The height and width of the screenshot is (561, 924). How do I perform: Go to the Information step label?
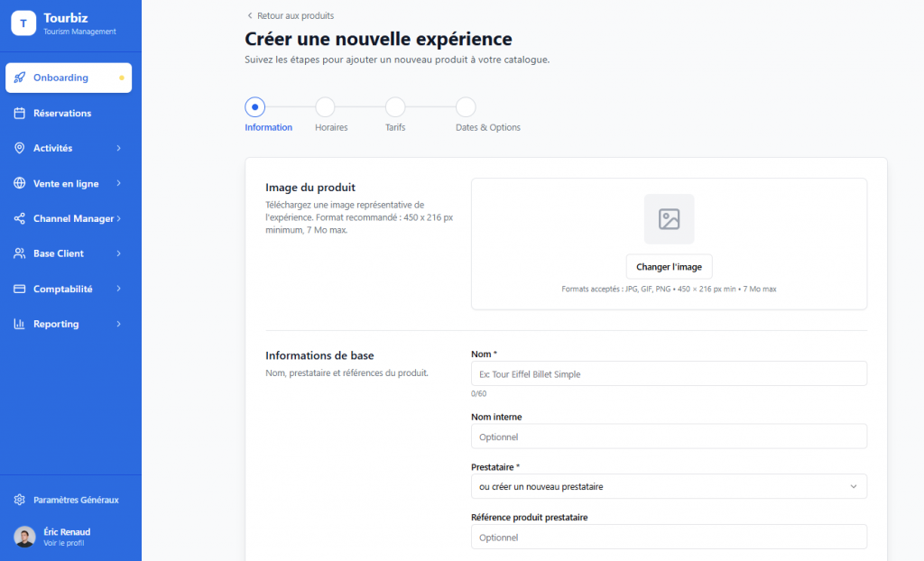[268, 127]
